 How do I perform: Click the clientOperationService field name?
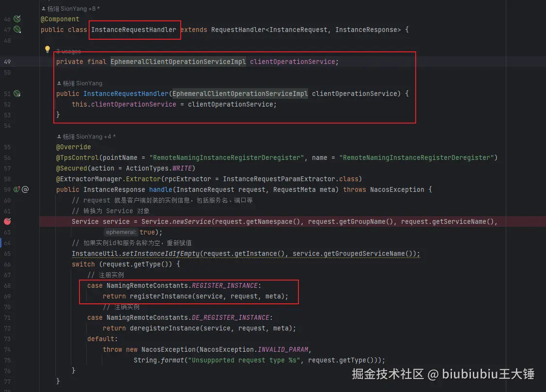coord(293,62)
